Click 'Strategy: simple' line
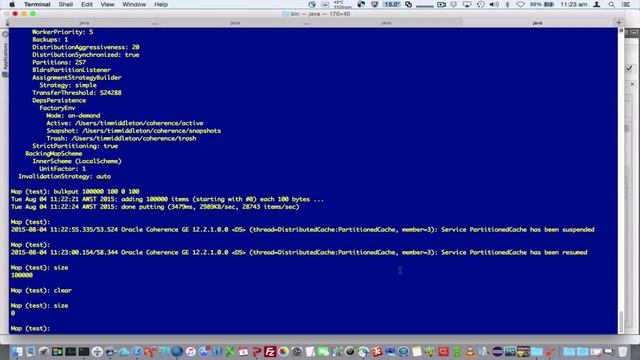The width and height of the screenshot is (640, 360). point(68,85)
